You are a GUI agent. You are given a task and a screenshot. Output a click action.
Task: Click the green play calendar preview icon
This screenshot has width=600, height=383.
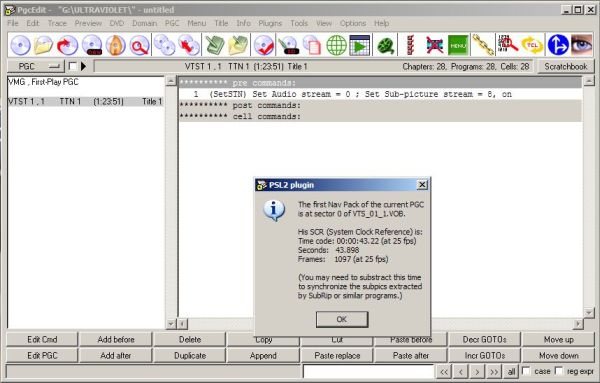[x=360, y=45]
